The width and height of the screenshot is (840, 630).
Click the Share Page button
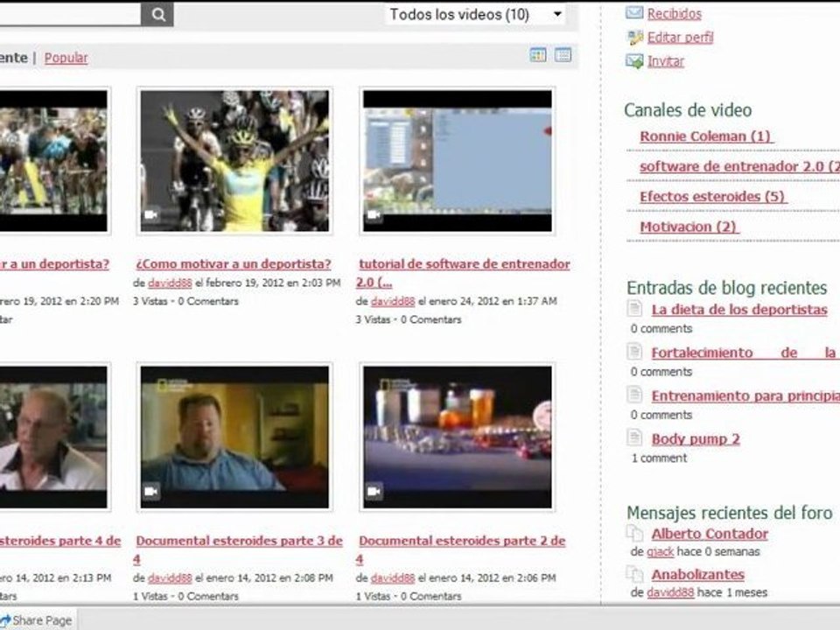pyautogui.click(x=37, y=620)
